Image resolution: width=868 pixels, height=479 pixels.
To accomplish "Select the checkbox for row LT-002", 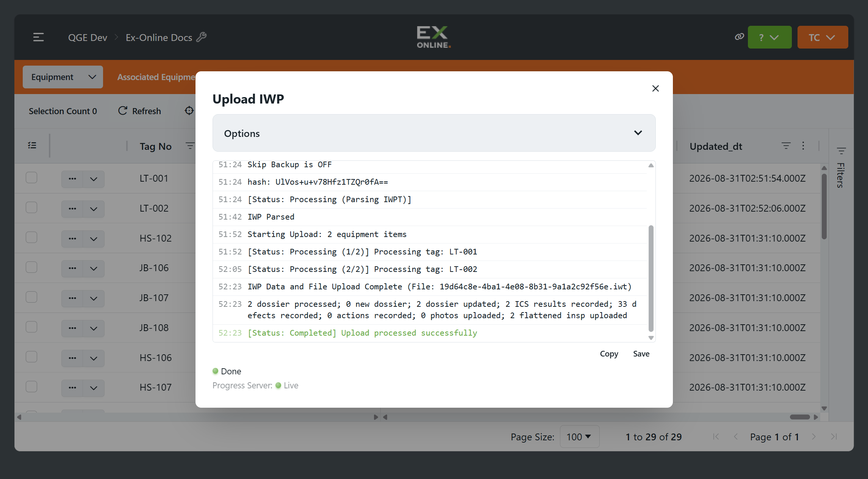I will (31, 207).
